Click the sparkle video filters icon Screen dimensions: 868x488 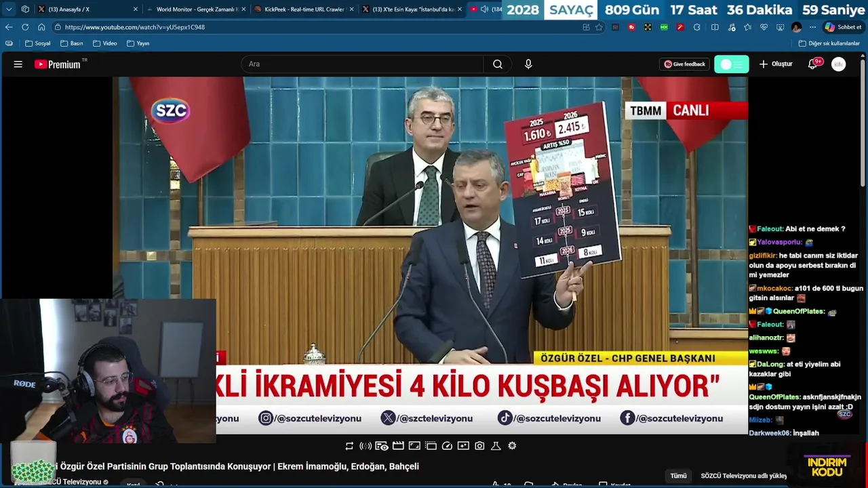pyautogui.click(x=463, y=446)
